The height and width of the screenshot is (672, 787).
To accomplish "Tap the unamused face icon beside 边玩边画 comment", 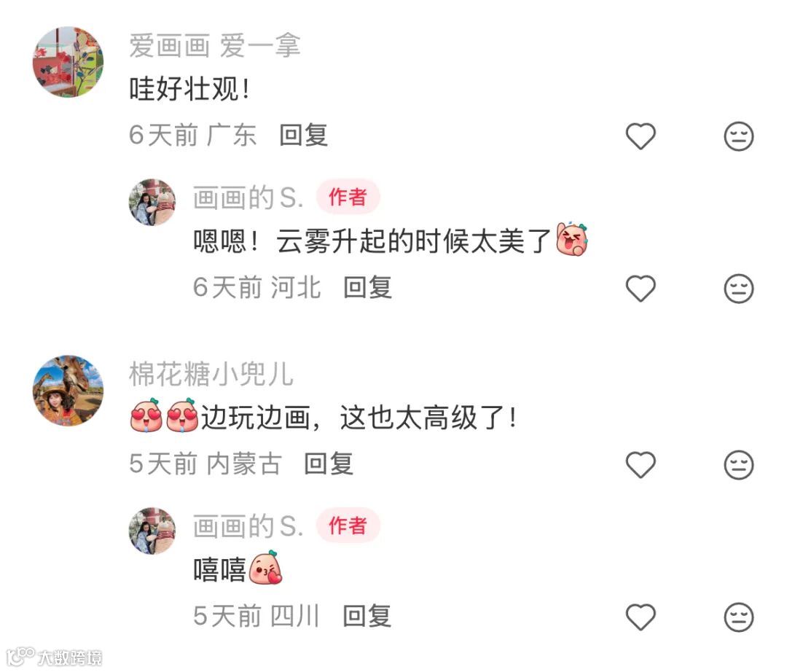I will click(739, 465).
